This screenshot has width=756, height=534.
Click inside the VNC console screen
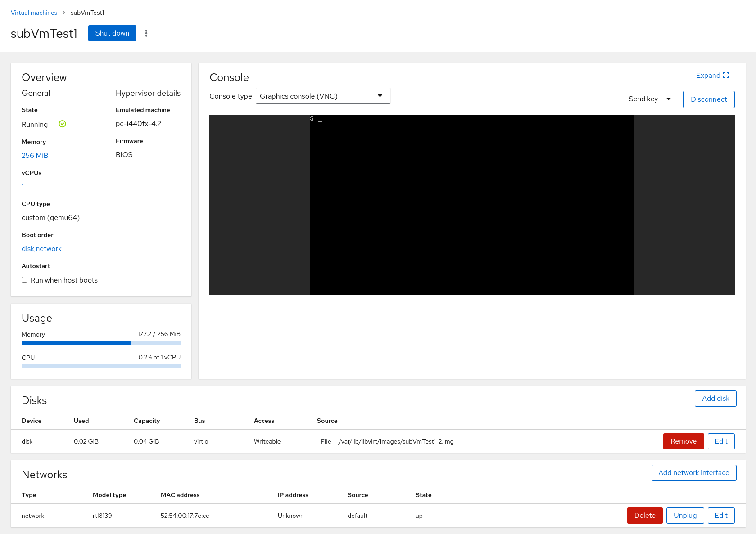coord(472,205)
